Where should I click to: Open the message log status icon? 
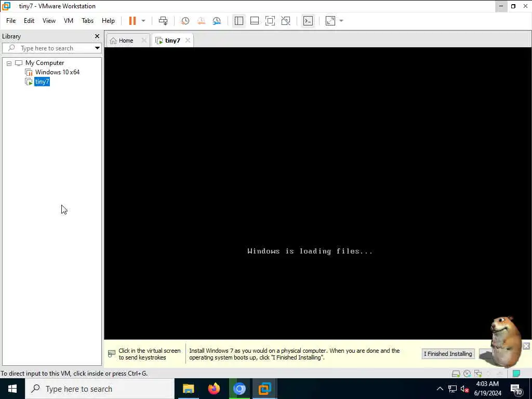pos(516,374)
